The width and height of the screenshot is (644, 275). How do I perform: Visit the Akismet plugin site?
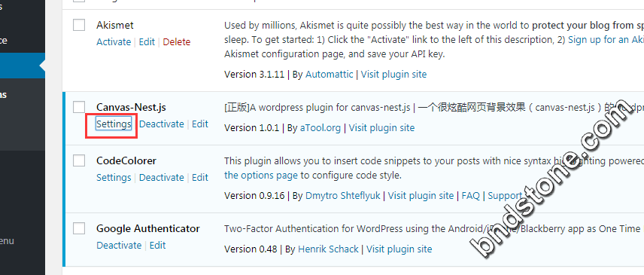(393, 75)
